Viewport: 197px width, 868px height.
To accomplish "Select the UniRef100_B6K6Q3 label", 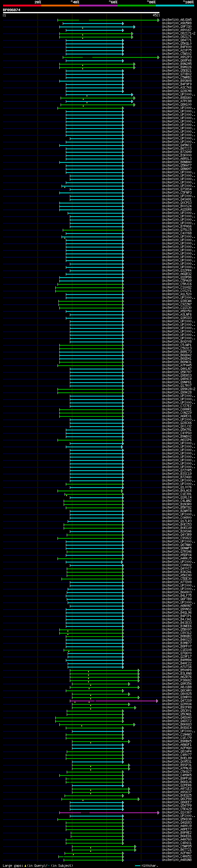I will click(x=177, y=724).
